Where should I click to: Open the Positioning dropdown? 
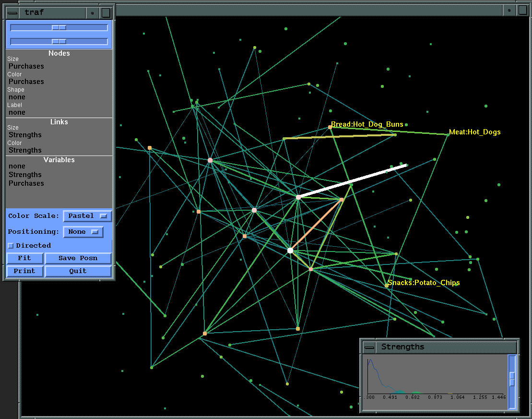(83, 232)
